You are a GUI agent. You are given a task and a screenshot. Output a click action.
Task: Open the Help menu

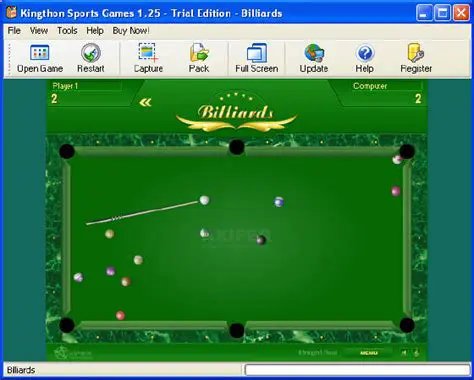(95, 31)
